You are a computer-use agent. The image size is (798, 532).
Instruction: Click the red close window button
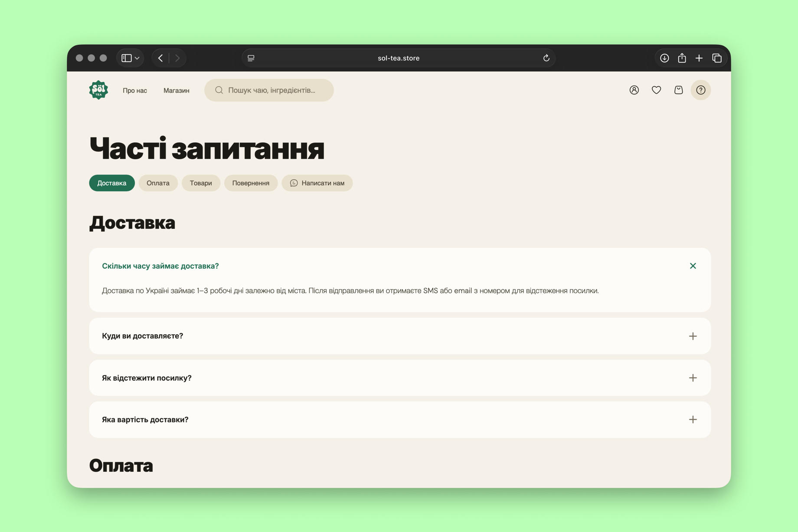(x=79, y=58)
